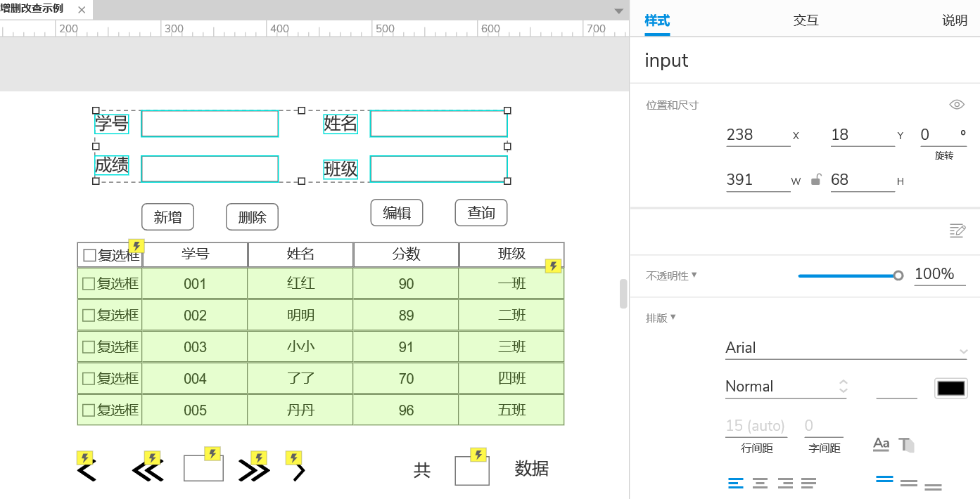Align text center horizontally
980x499 pixels.
(x=760, y=483)
